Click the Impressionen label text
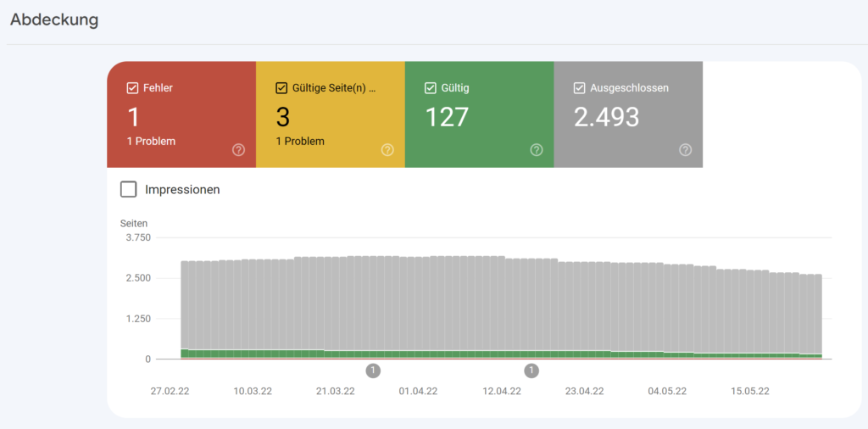The width and height of the screenshot is (868, 429). click(183, 189)
